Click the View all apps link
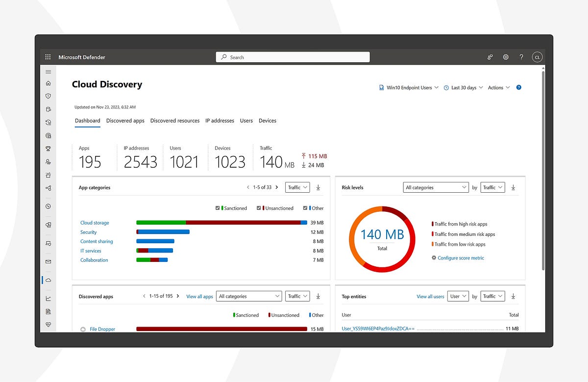 click(199, 296)
